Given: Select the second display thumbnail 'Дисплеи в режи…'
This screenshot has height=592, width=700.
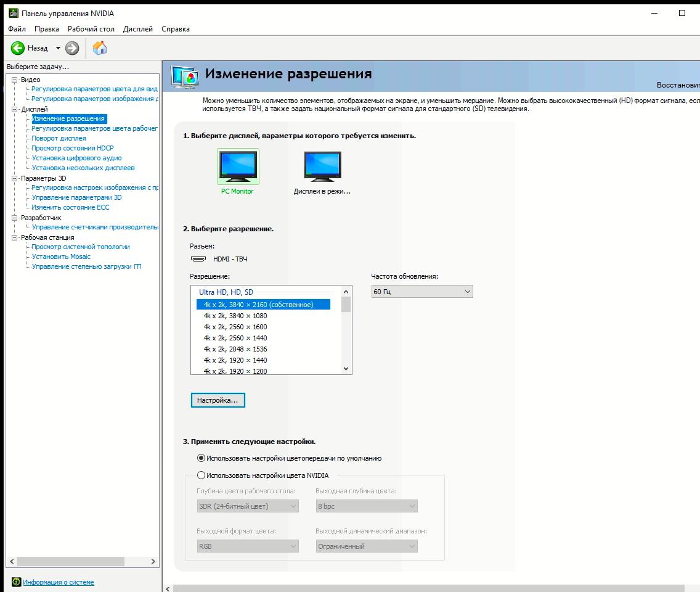Looking at the screenshot, I should tap(322, 166).
